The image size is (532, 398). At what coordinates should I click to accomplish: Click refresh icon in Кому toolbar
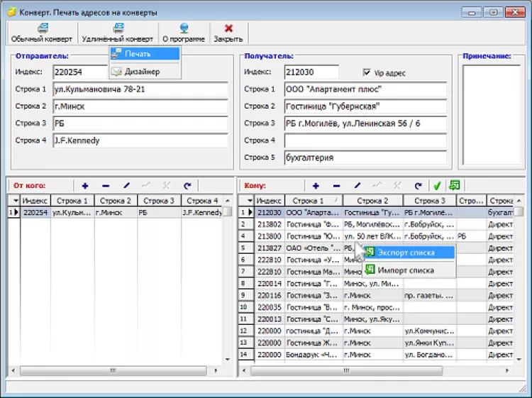click(x=418, y=186)
